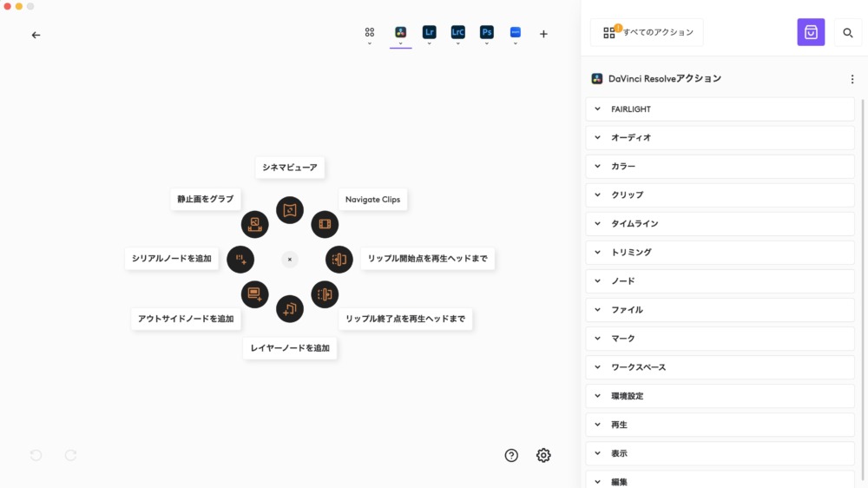Click the アウトサイドノードを追加 ring icon
The height and width of the screenshot is (488, 868).
(254, 294)
